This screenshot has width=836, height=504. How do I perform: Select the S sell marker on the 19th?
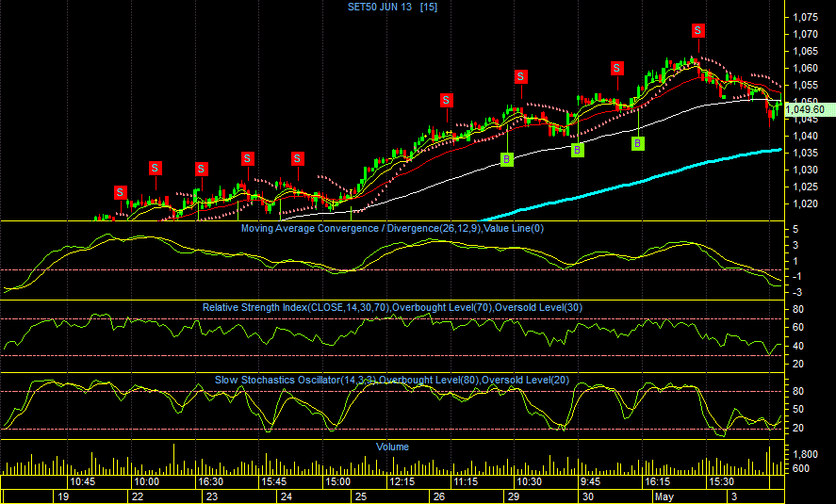[121, 192]
